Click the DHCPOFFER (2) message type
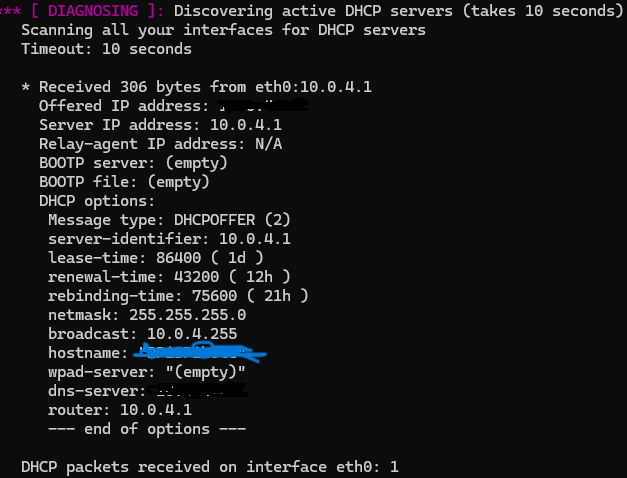 (x=232, y=220)
